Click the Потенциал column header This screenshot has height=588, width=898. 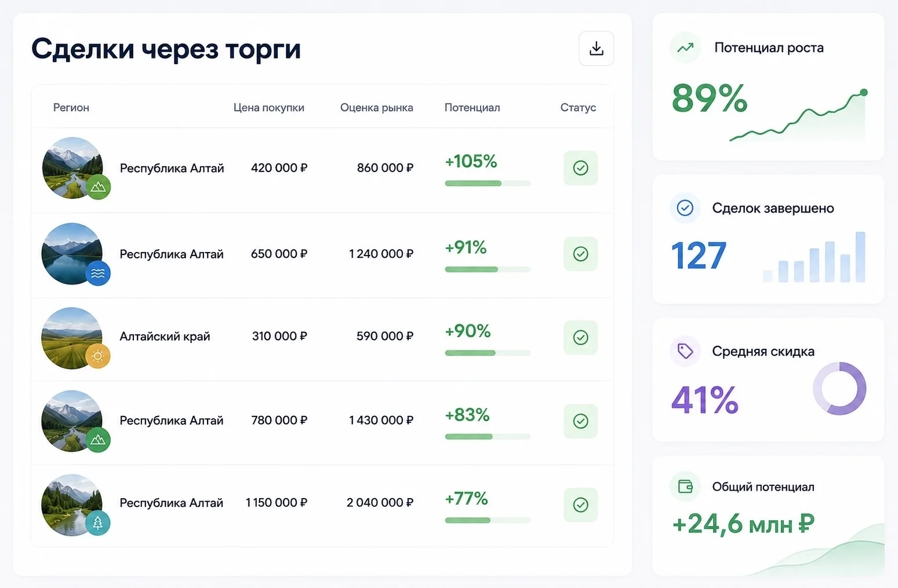pyautogui.click(x=472, y=108)
